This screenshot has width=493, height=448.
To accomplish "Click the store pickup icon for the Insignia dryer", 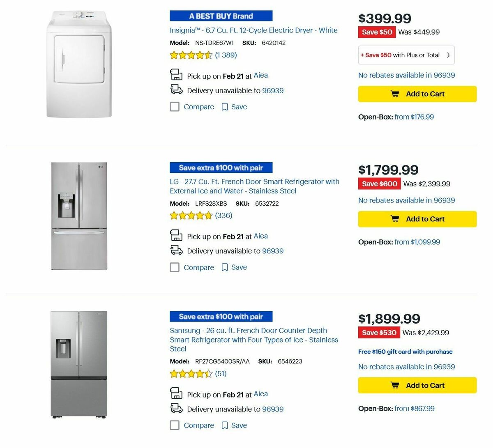I will pyautogui.click(x=176, y=75).
